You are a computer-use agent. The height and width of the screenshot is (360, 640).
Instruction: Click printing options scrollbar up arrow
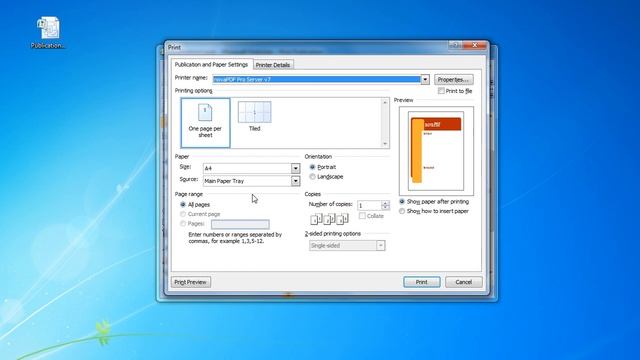385,102
